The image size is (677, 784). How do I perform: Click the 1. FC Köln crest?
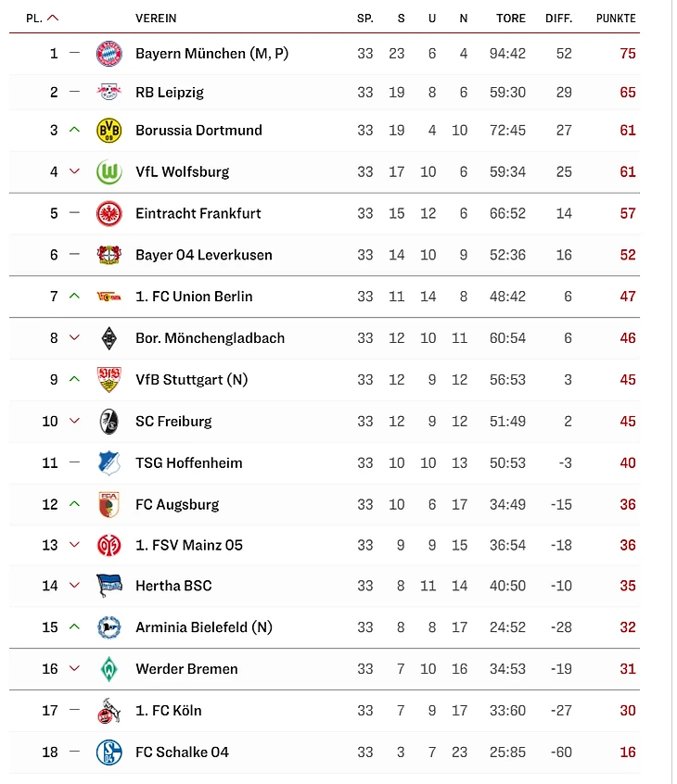[109, 711]
